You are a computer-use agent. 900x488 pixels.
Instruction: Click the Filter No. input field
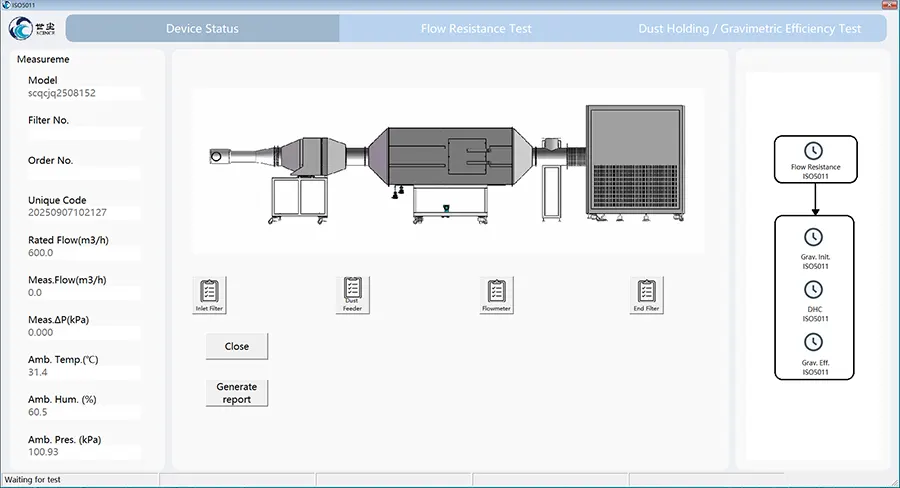point(84,134)
